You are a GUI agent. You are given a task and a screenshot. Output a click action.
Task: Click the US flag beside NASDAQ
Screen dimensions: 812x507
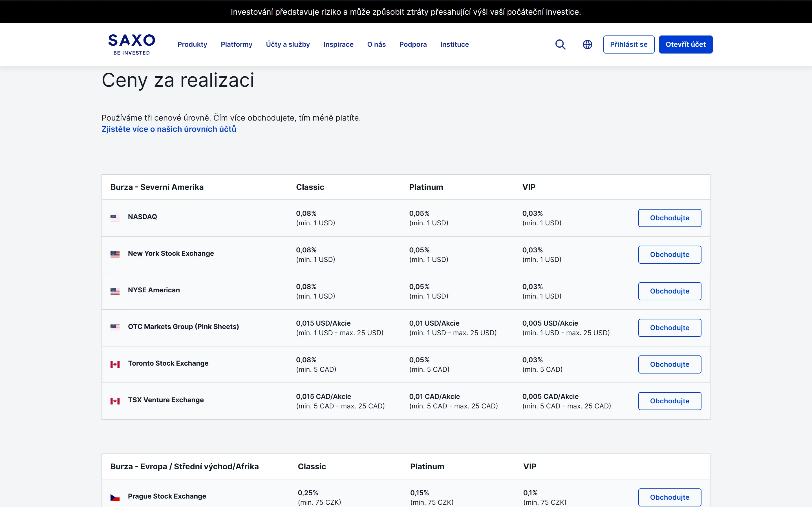[115, 218]
